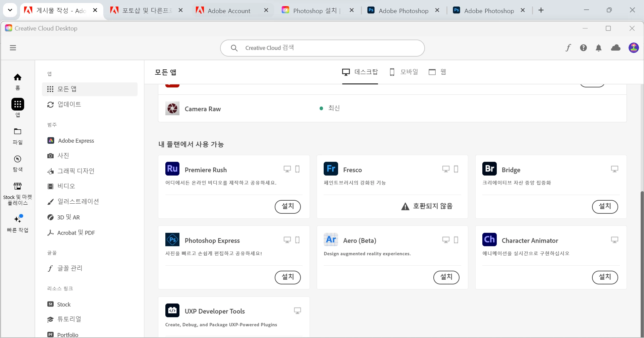Close the Adobe Account browser tab

[266, 10]
